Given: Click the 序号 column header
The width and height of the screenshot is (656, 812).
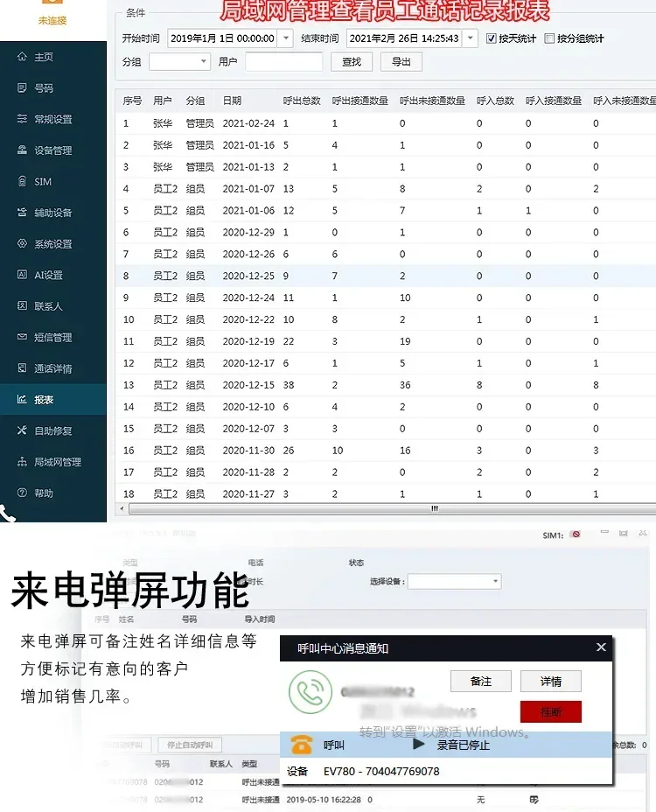Looking at the screenshot, I should [x=132, y=101].
